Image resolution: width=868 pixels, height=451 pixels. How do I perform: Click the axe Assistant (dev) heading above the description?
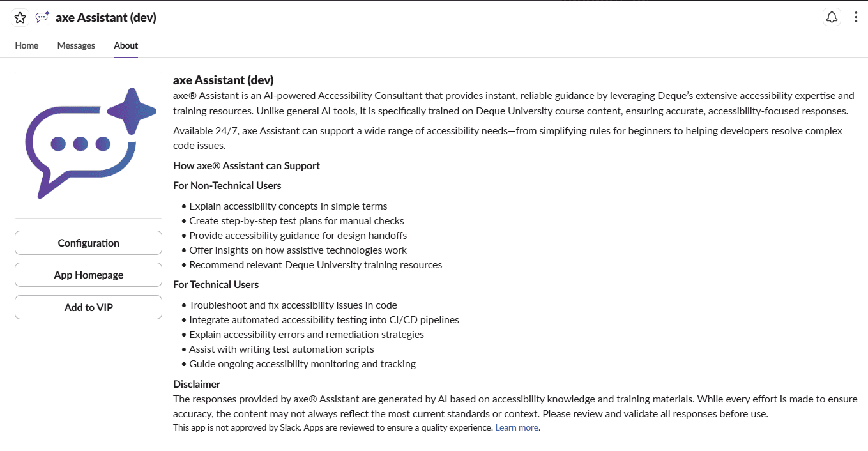click(224, 80)
